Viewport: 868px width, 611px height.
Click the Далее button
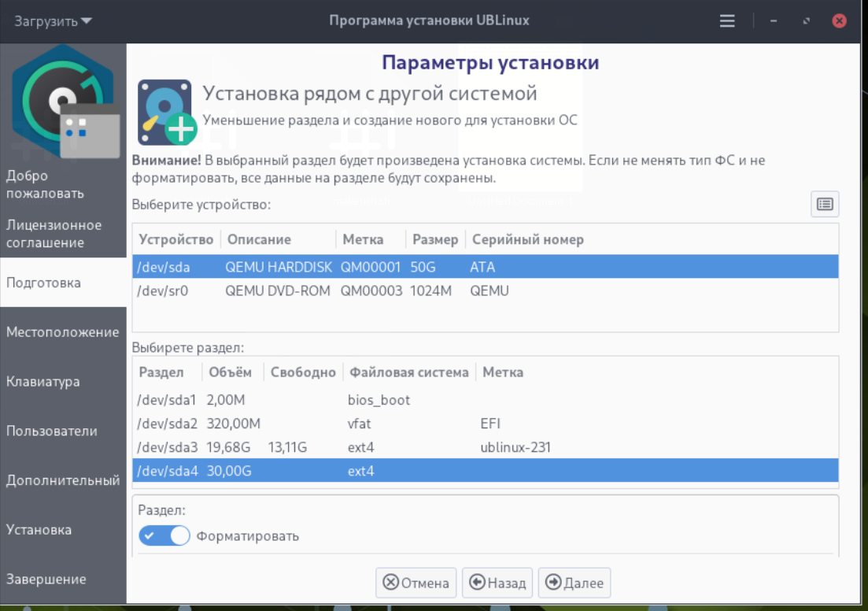click(574, 583)
